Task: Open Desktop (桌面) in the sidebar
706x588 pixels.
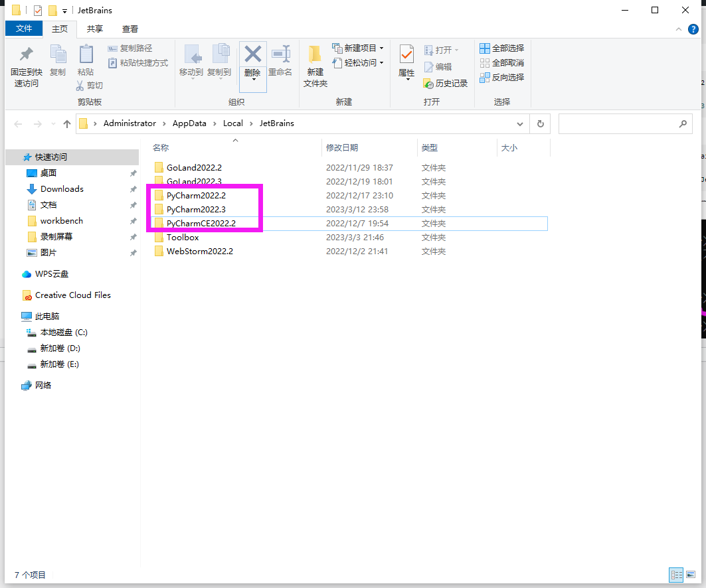Action: pyautogui.click(x=48, y=173)
